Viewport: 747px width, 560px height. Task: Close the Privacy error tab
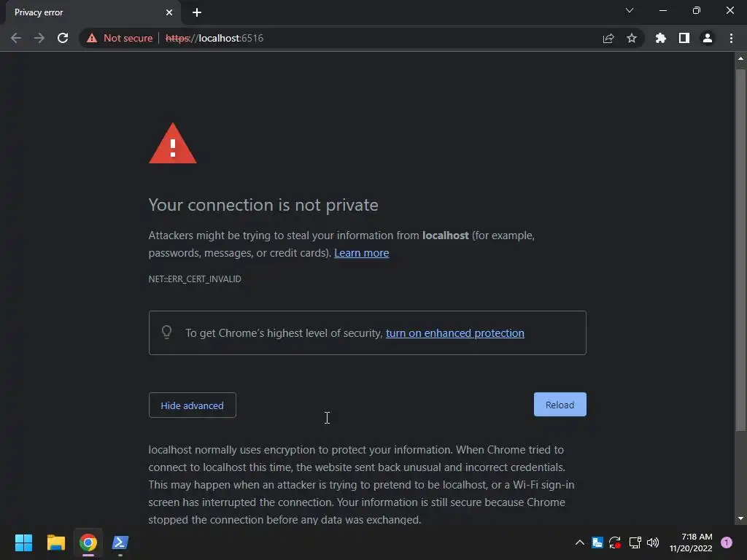point(169,12)
